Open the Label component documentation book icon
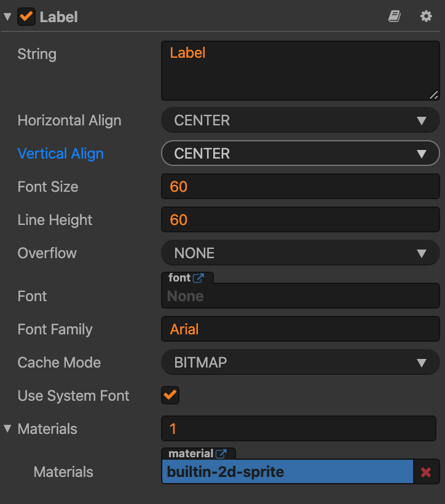Viewport: 445px width, 504px height. [395, 17]
